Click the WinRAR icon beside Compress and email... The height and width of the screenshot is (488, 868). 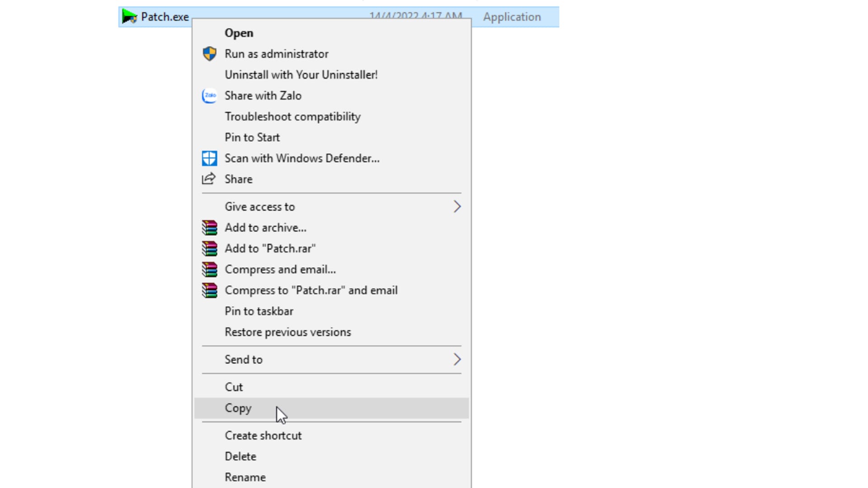tap(209, 269)
